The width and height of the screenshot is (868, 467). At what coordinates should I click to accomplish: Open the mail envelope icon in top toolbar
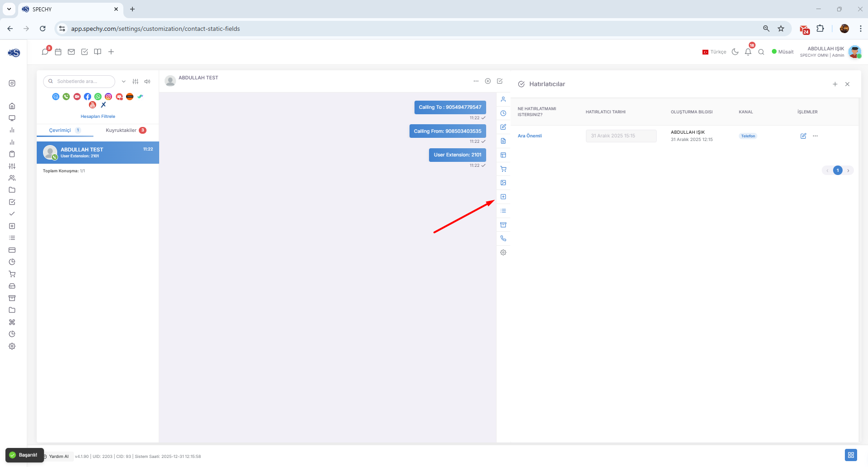point(71,52)
